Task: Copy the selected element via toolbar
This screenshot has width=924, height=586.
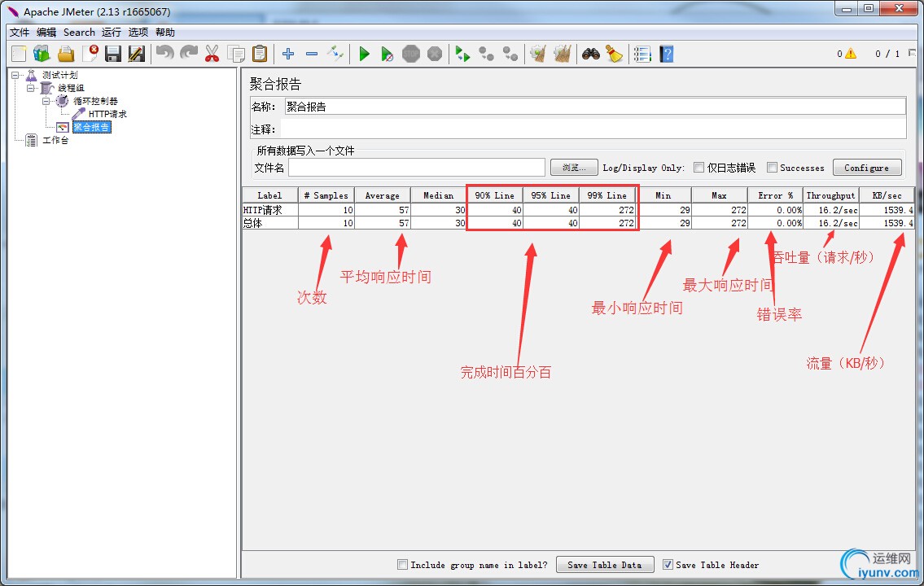Action: click(236, 55)
